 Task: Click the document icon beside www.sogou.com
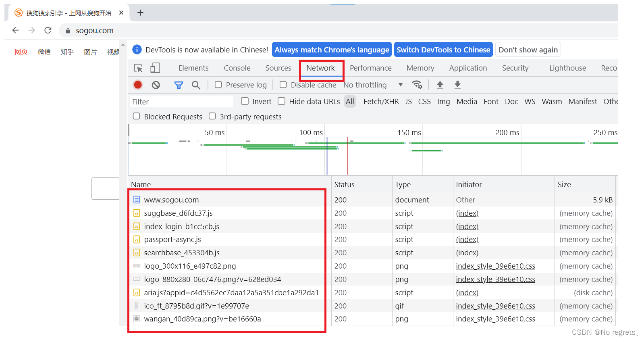tap(137, 200)
